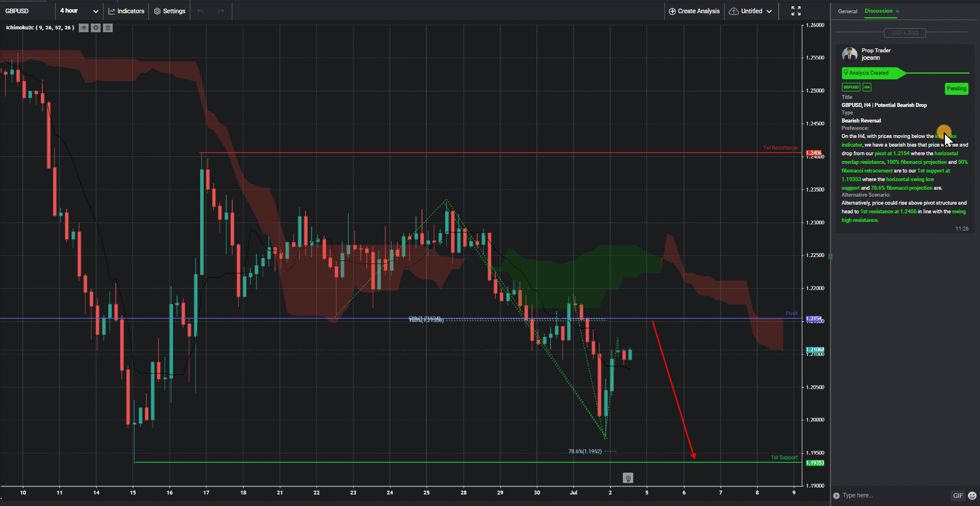Viewport: 980px width, 506px height.
Task: Click the 1.26000 price axis label
Action: [x=816, y=25]
